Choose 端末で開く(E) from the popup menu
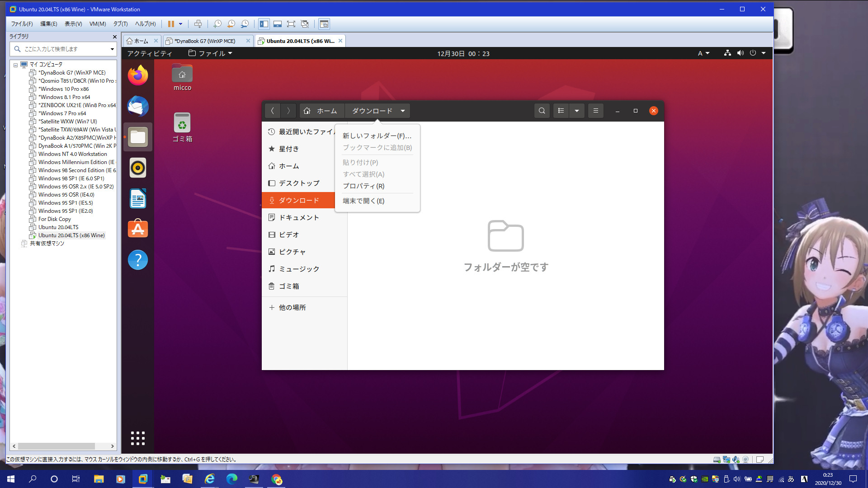Image resolution: width=868 pixels, height=488 pixels. point(377,201)
